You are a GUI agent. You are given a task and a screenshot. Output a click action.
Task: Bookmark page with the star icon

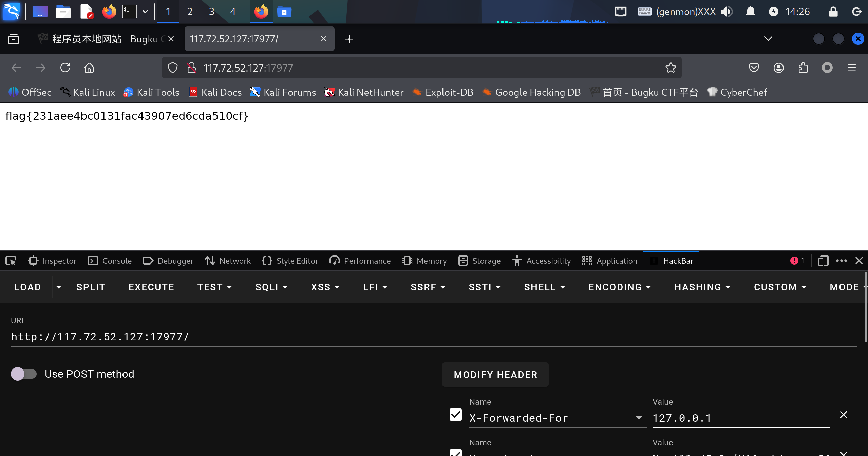click(x=671, y=68)
